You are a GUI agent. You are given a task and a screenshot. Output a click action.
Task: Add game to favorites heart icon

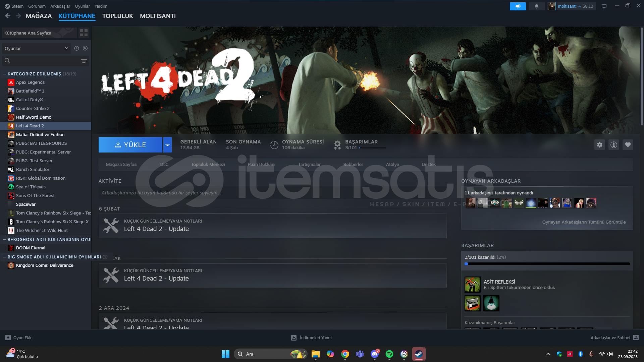point(628,145)
